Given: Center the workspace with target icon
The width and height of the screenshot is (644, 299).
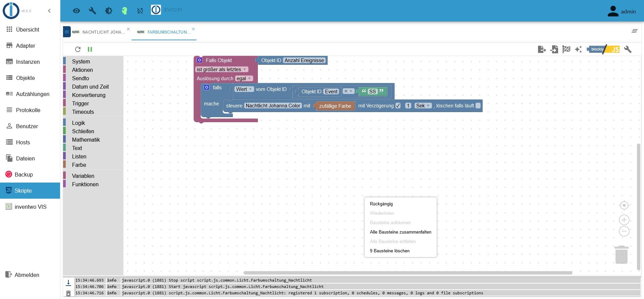Looking at the screenshot, I should (624, 205).
